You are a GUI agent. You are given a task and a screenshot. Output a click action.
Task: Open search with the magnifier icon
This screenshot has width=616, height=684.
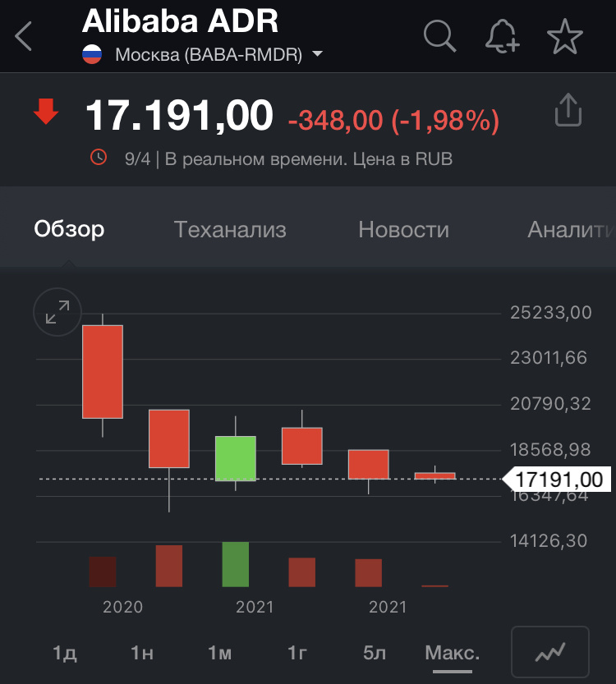[x=439, y=36]
